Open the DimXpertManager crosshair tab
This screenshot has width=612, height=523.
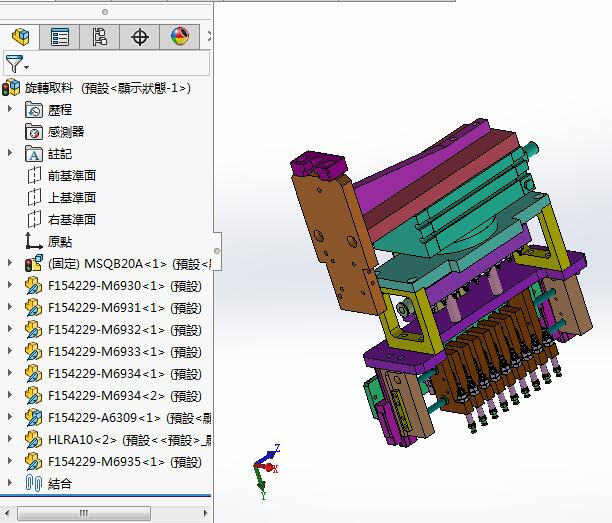[x=140, y=37]
